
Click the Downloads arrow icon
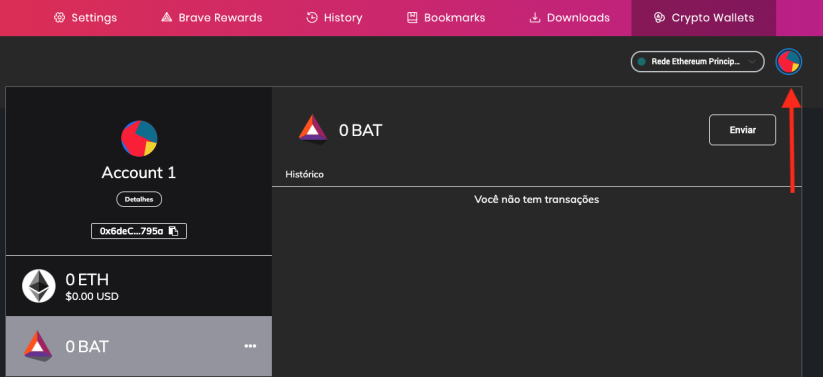(x=535, y=18)
